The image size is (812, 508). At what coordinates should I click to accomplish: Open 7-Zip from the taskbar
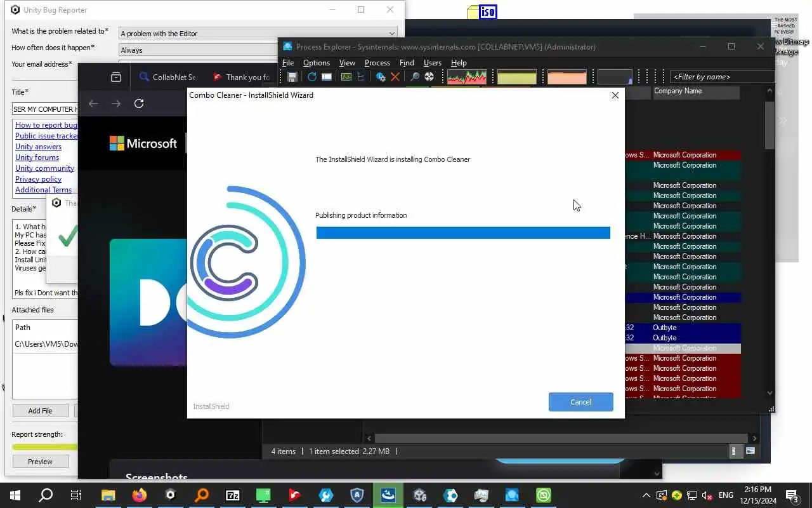233,495
